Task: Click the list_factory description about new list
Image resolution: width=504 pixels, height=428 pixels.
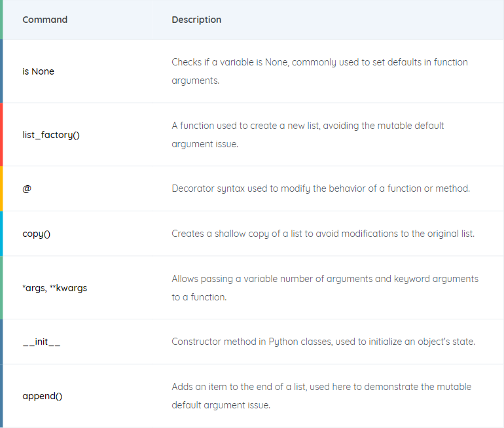Action: (308, 135)
